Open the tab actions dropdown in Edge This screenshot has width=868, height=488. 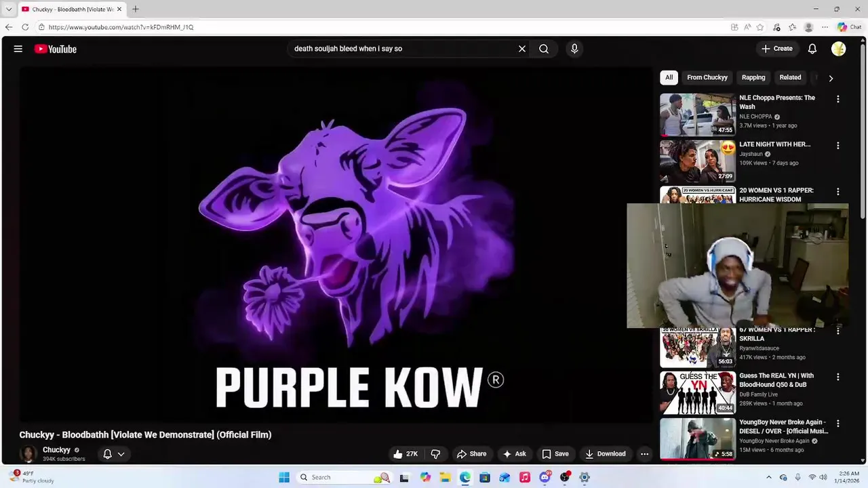(x=9, y=9)
